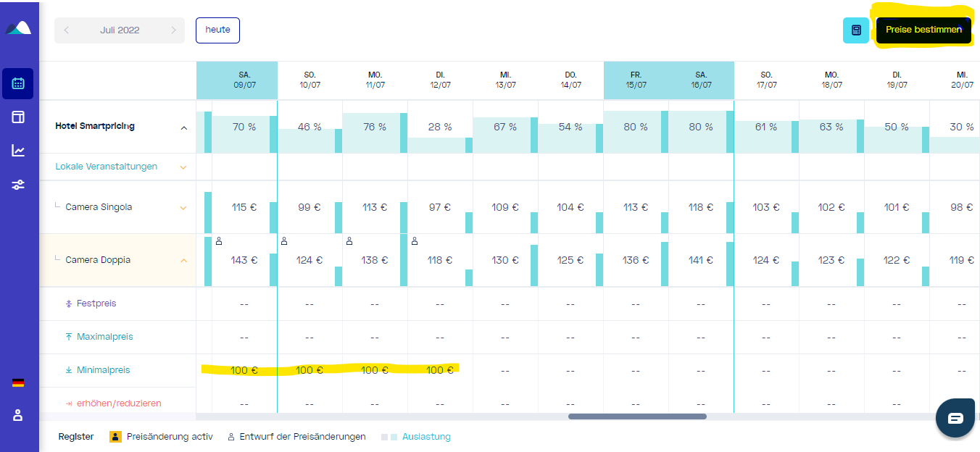Click Minimalpreis 100 € cell on 11/07
980x452 pixels.
coord(375,370)
